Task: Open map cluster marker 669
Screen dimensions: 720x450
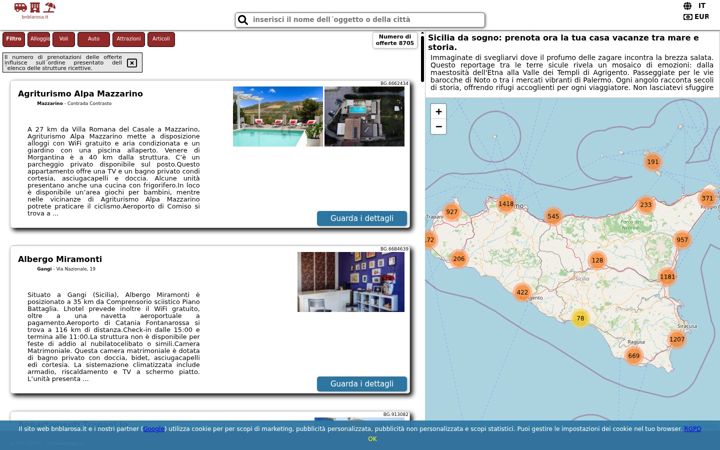Action: 634,355
